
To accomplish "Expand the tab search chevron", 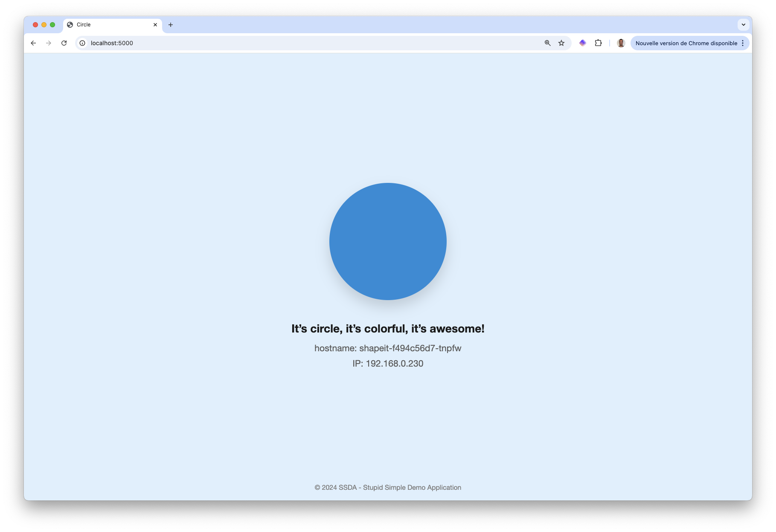I will [744, 25].
